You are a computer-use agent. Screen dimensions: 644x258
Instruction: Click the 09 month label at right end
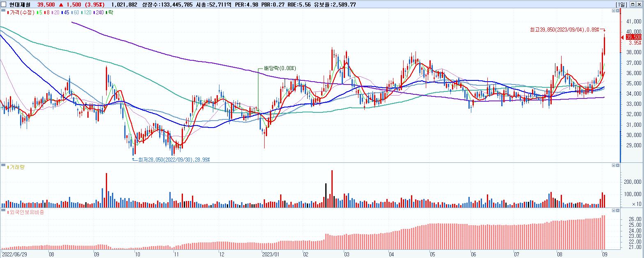[x=604, y=254]
